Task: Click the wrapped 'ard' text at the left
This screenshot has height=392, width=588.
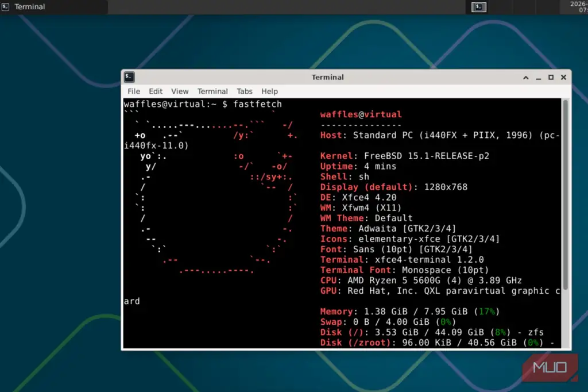Action: click(x=131, y=301)
